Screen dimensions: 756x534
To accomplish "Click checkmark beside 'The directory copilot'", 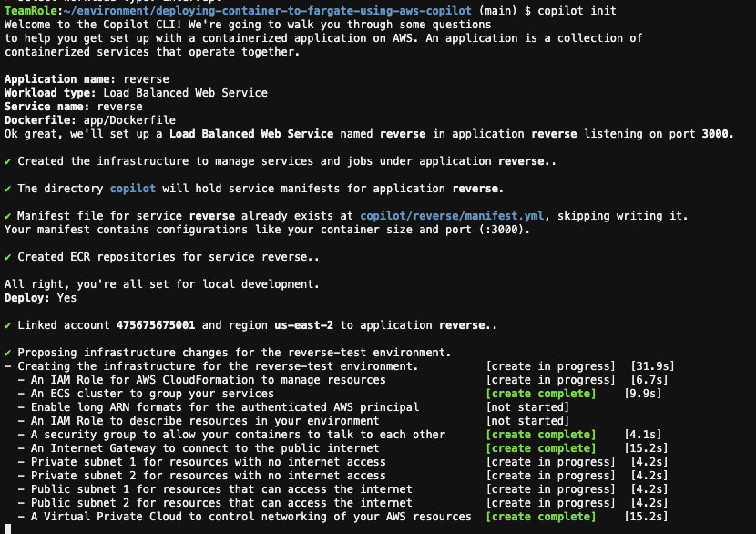I will point(7,189).
